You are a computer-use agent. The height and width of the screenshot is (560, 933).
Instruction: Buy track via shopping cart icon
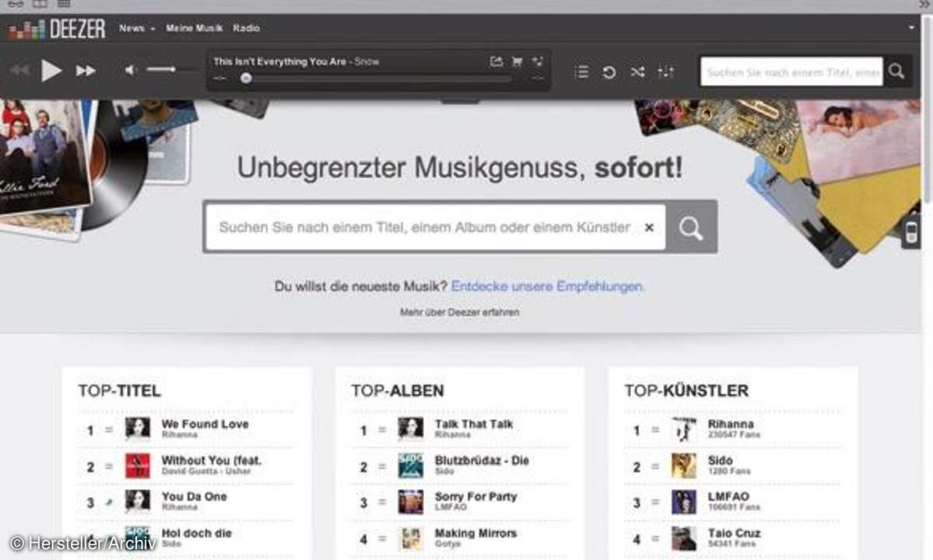point(517,61)
